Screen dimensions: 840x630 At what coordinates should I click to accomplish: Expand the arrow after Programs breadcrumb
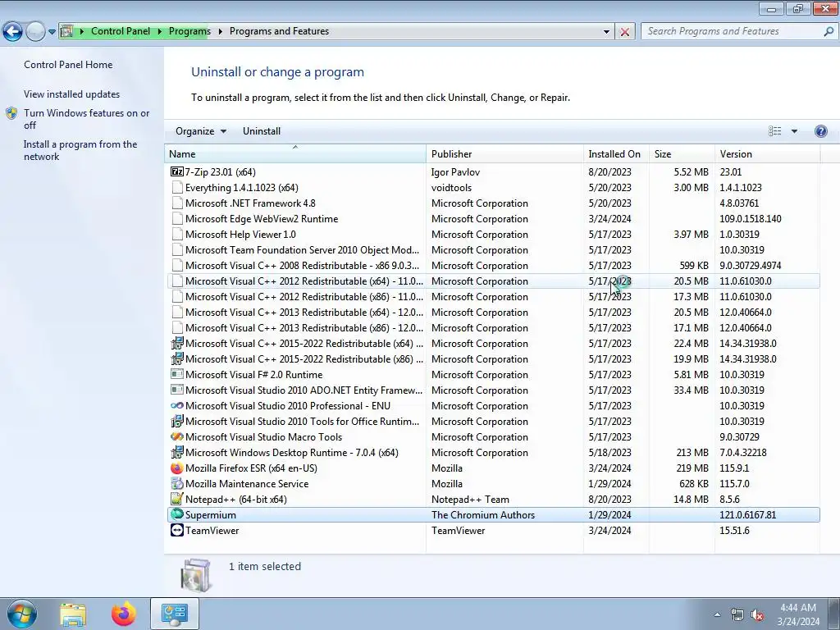pos(220,31)
